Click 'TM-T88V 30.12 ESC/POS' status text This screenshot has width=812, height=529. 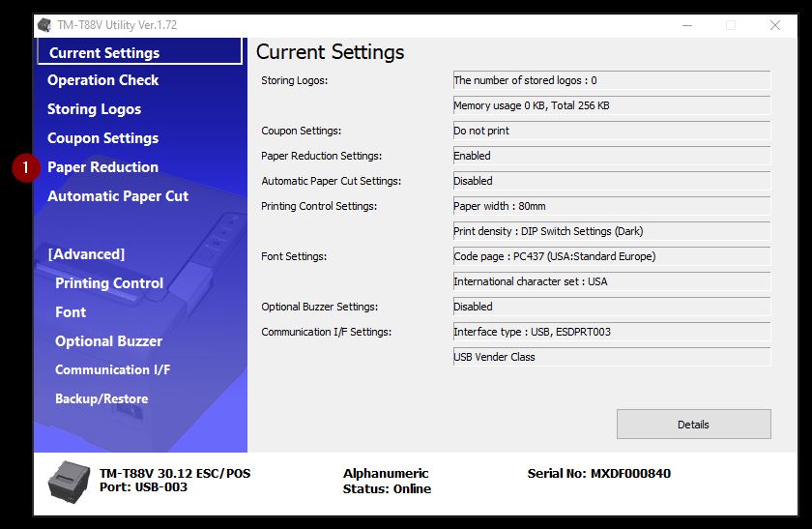point(175,474)
